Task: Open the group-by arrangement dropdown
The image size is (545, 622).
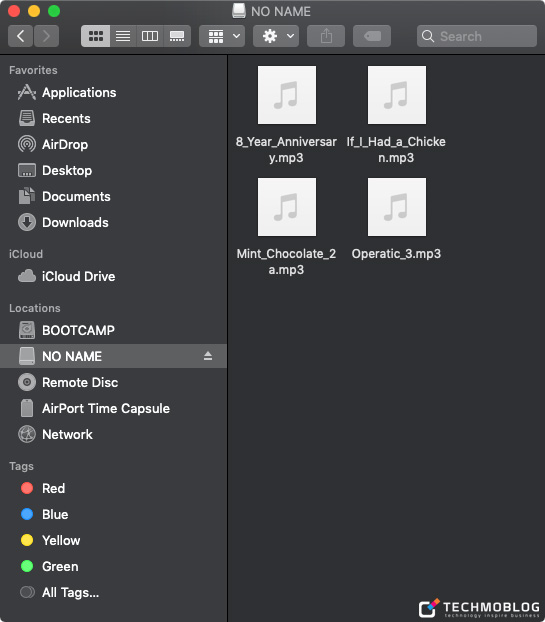Action: [x=222, y=36]
